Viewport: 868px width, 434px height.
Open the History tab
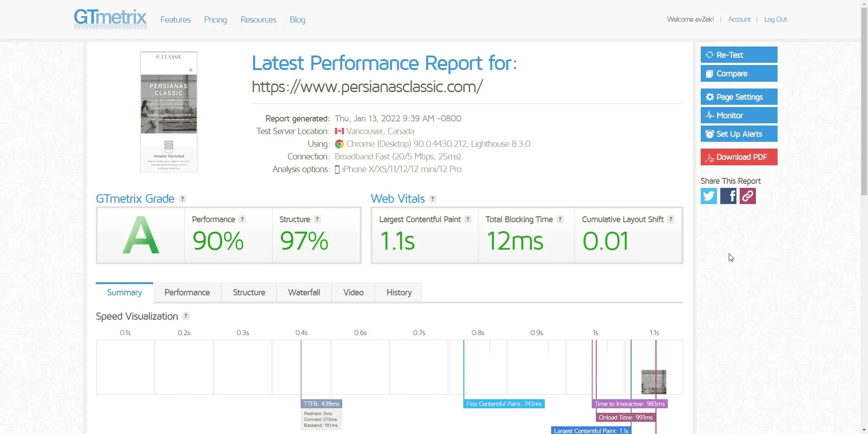399,293
